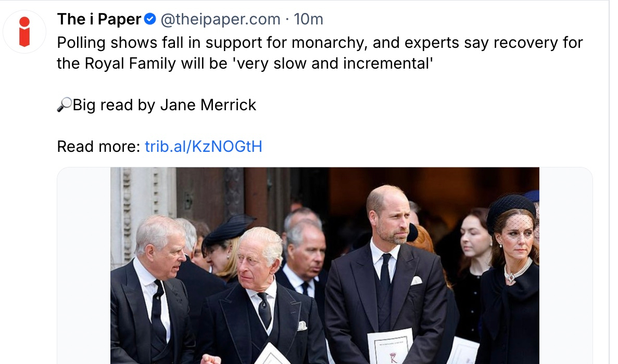Open The i Paper display name

(99, 20)
